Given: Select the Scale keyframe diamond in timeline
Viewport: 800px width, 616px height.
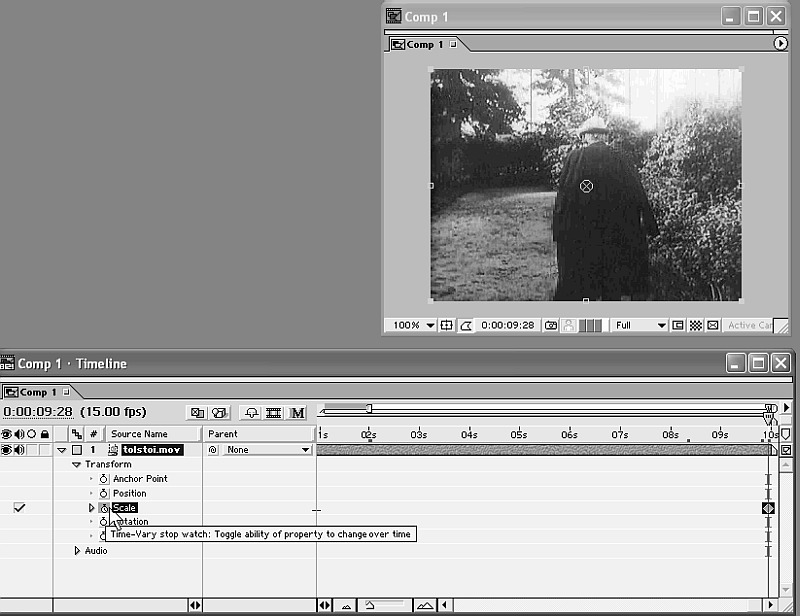Looking at the screenshot, I should (x=768, y=508).
